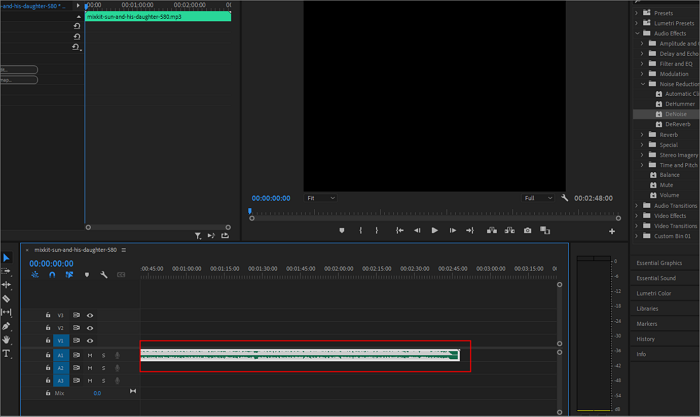Toggle lock on track V3
This screenshot has height=417, width=700.
point(48,315)
